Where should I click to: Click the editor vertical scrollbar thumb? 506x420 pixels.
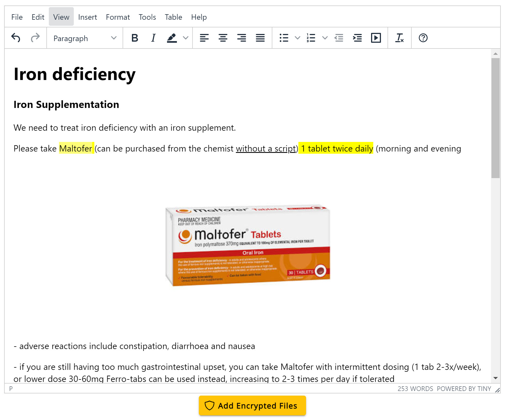tap(495, 118)
